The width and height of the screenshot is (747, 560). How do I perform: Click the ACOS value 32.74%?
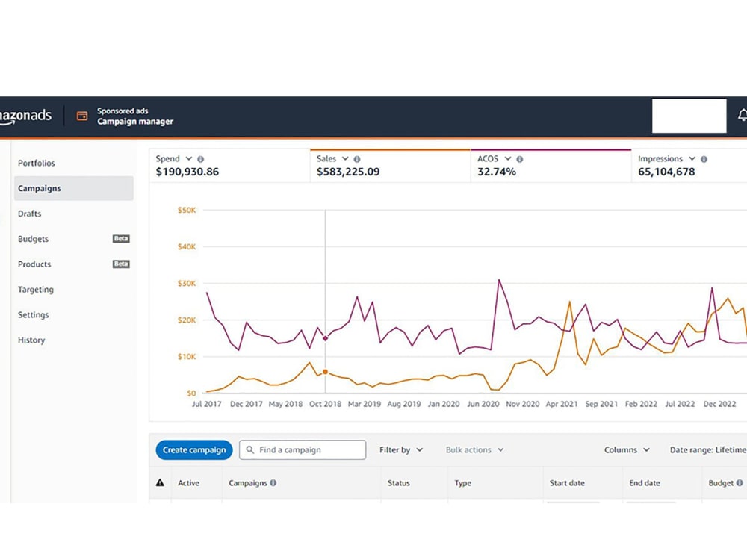point(497,172)
